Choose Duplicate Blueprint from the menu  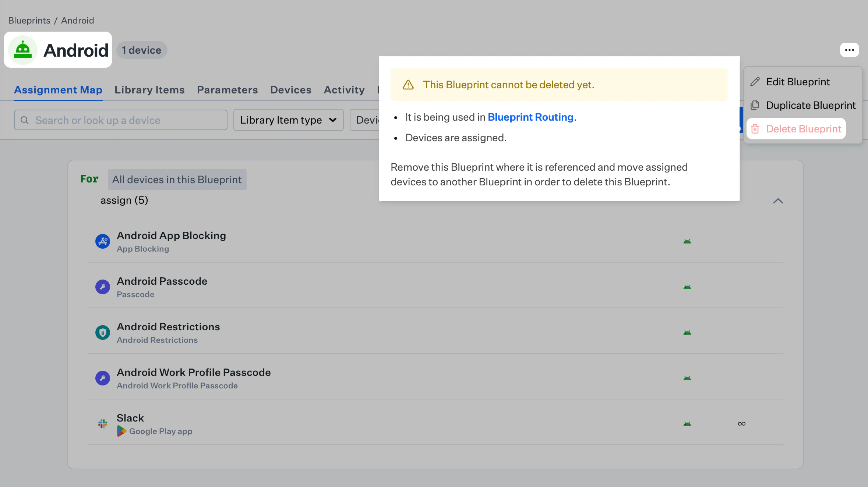[810, 105]
